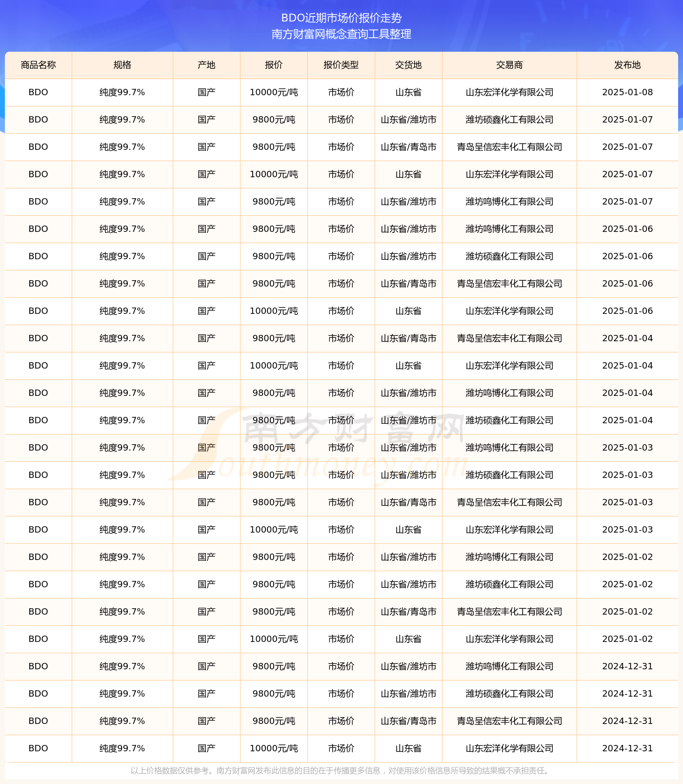Click '潍坊鸣博化工有限公司' in the 2024-12-31 row
This screenshot has width=683, height=784.
point(509,666)
